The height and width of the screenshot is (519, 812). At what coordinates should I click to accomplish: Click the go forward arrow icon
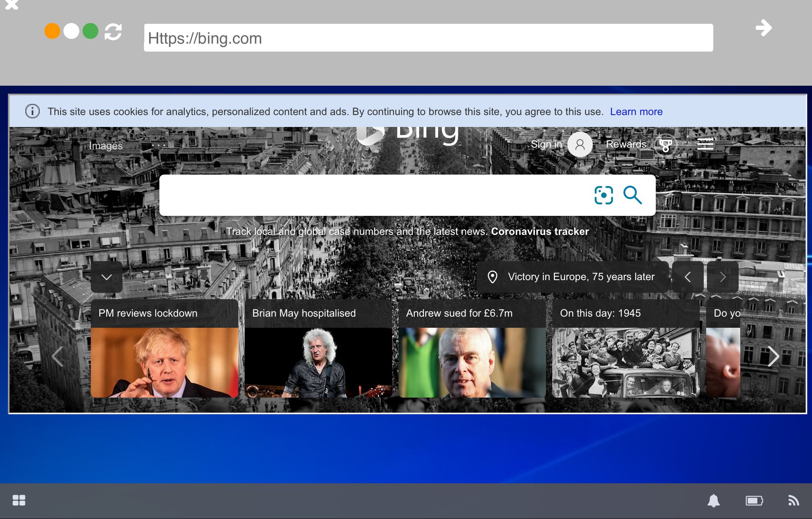(764, 28)
